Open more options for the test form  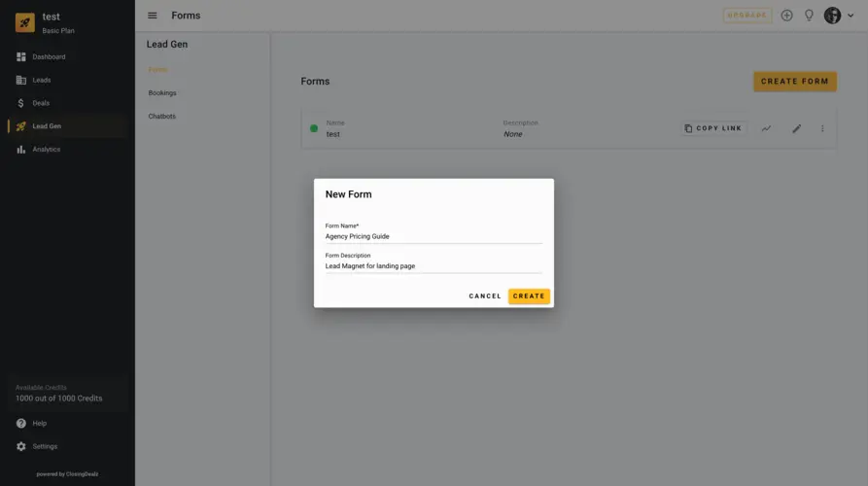pyautogui.click(x=822, y=128)
